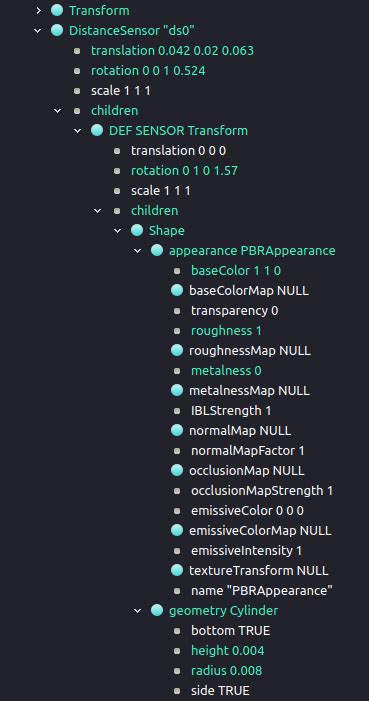Collapse the DistanceSensor "ds0" node
Image resolution: width=369 pixels, height=701 pixels.
pos(38,30)
